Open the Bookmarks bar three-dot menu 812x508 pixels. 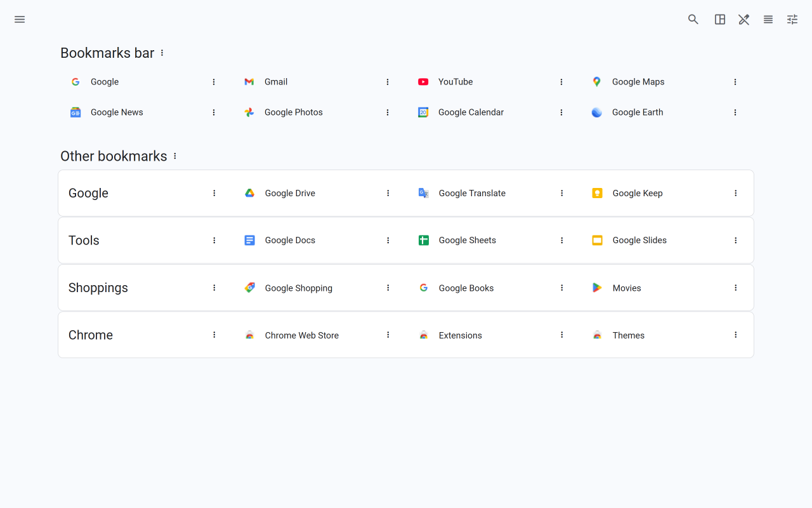pyautogui.click(x=162, y=53)
